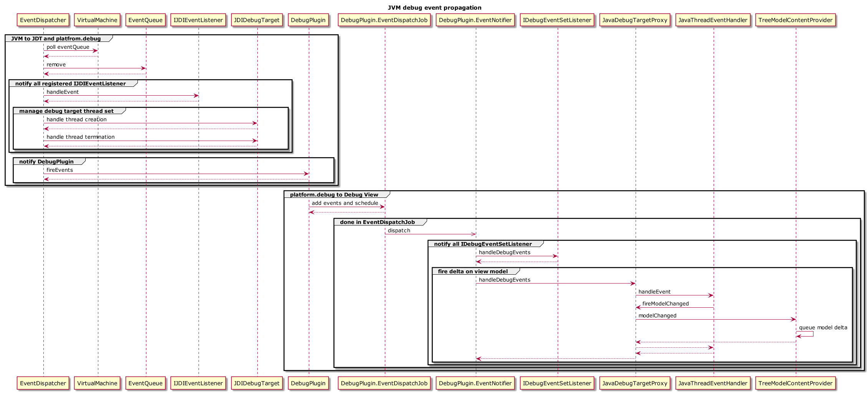Click the 'fireEvents' message label
Image resolution: width=868 pixels, height=393 pixels.
[x=60, y=170]
